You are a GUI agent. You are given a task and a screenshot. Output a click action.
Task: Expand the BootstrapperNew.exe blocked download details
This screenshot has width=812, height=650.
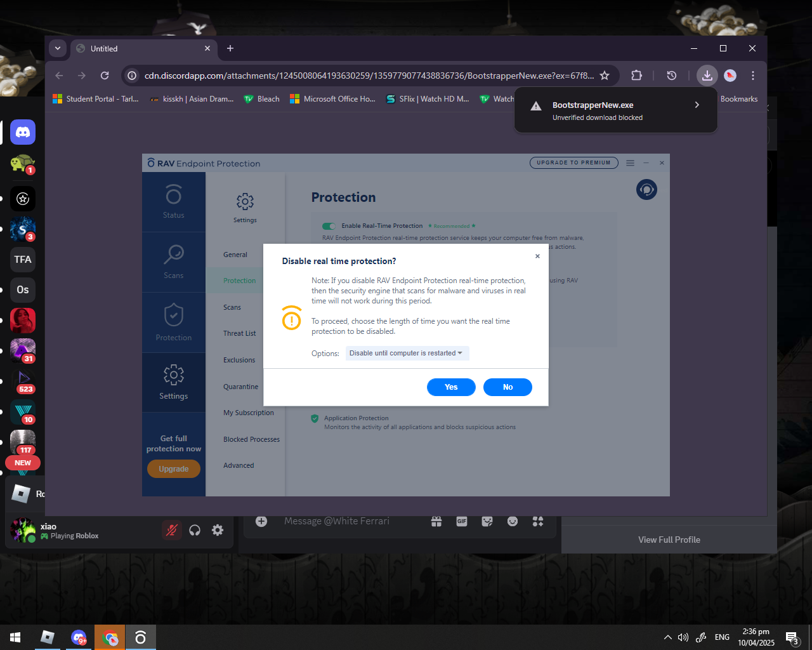[697, 105]
